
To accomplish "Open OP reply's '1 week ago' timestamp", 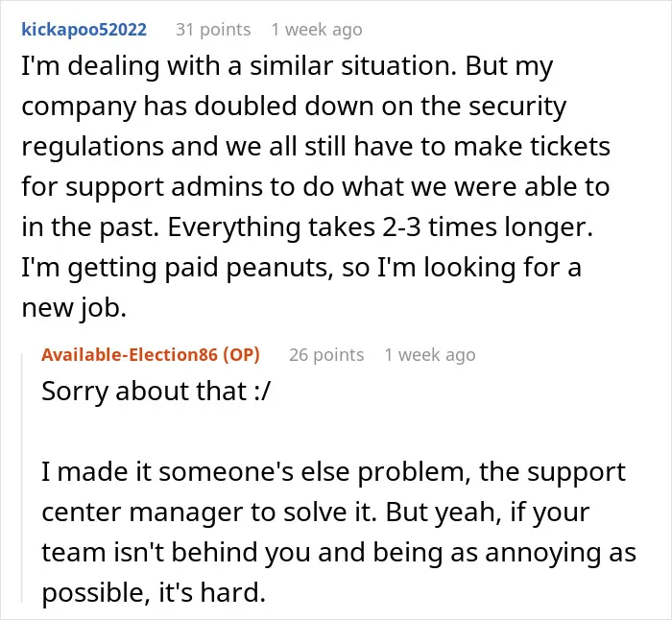I will (x=430, y=355).
